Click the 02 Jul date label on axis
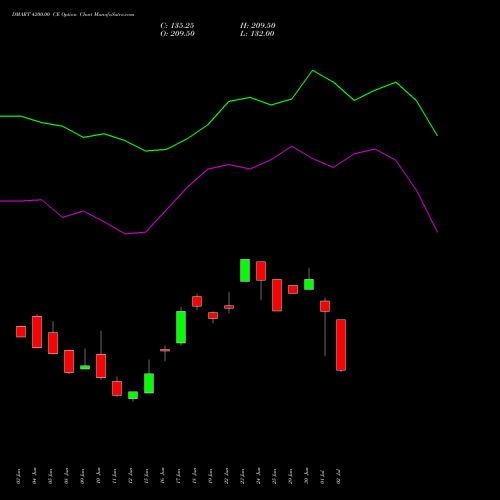 click(x=339, y=476)
